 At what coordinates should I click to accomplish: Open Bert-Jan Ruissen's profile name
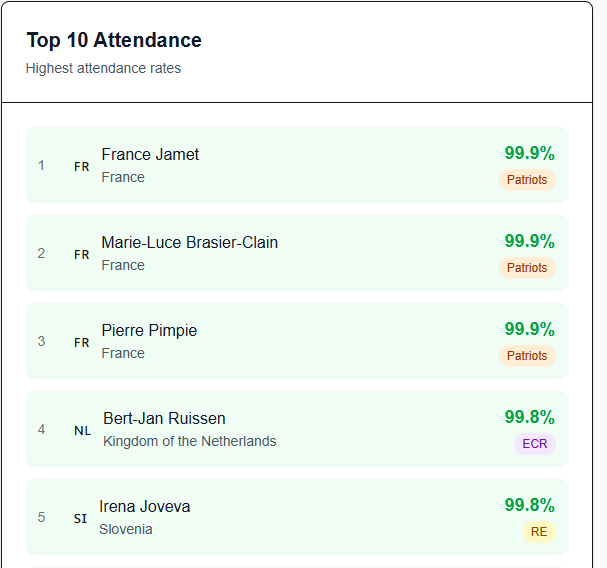click(x=164, y=418)
